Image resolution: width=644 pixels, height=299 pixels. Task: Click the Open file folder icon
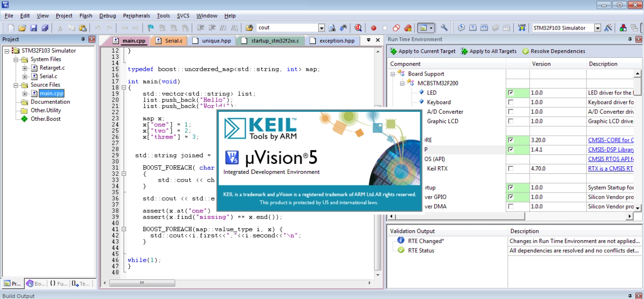coord(22,28)
